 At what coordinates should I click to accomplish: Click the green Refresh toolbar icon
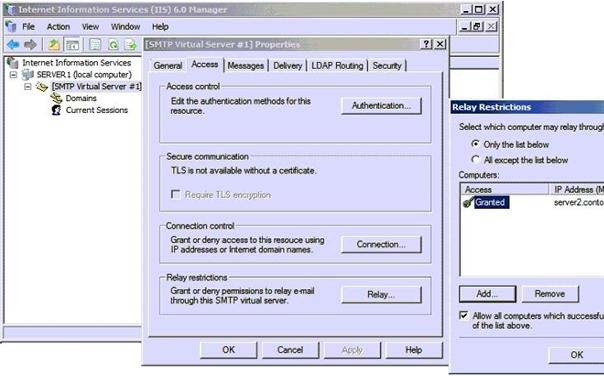point(113,45)
